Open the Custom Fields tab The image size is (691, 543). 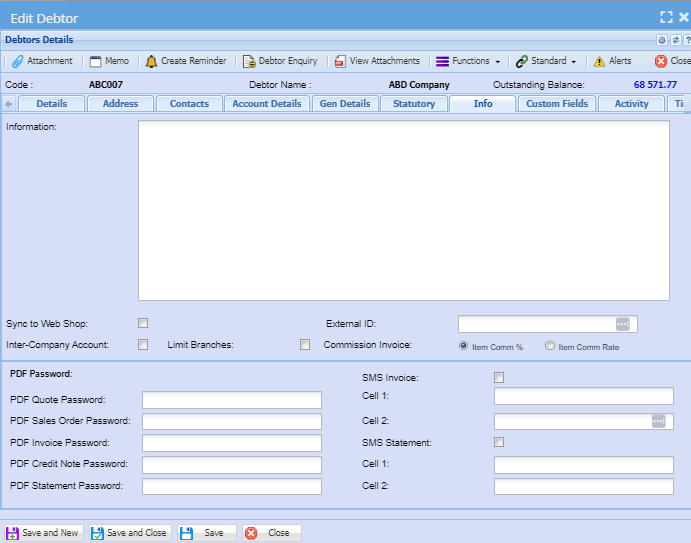[556, 104]
